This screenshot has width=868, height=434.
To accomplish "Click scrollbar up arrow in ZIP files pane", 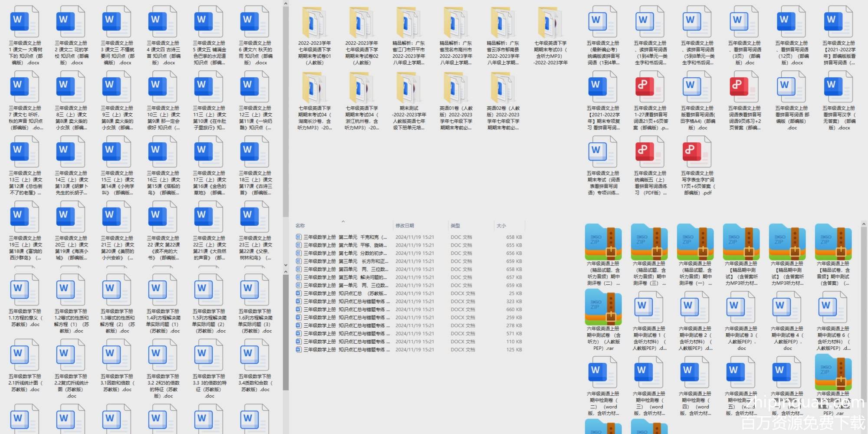I will [x=864, y=224].
